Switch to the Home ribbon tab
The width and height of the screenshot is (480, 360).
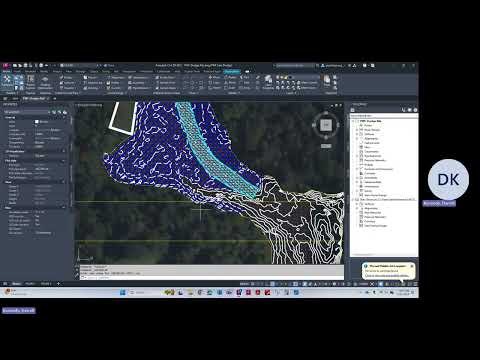(7, 71)
